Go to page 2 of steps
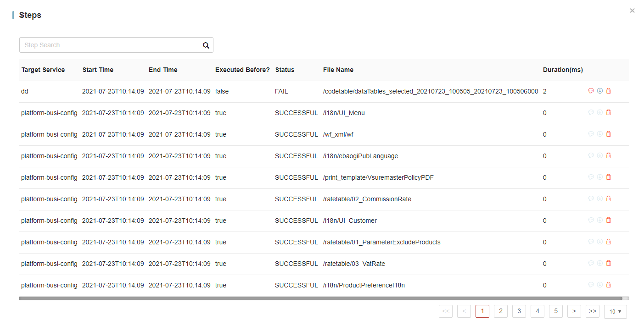This screenshot has height=331, width=644. pyautogui.click(x=500, y=311)
